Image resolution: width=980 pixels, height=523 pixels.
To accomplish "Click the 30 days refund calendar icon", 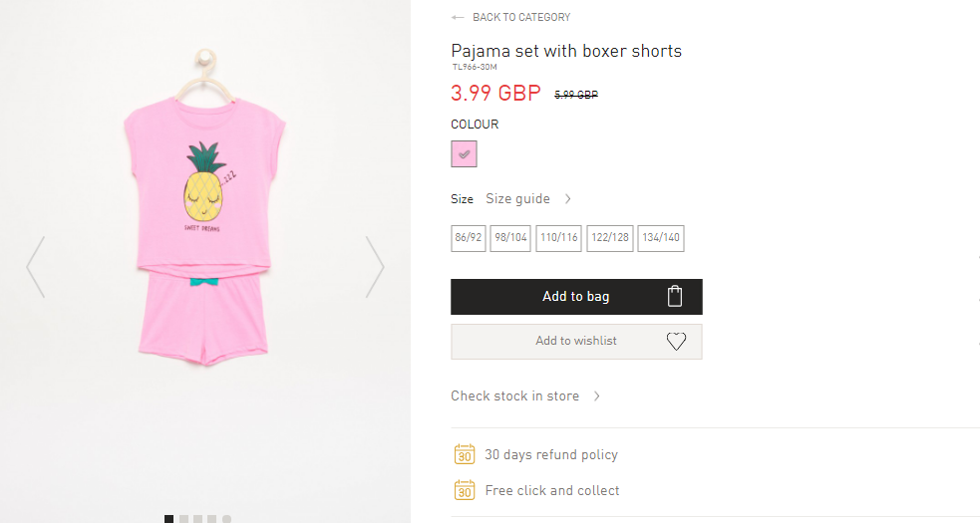I will pyautogui.click(x=465, y=454).
